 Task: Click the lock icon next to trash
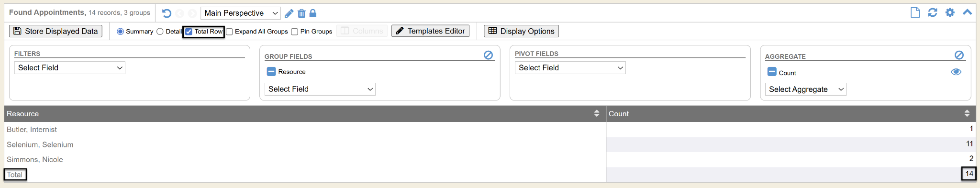tap(313, 13)
